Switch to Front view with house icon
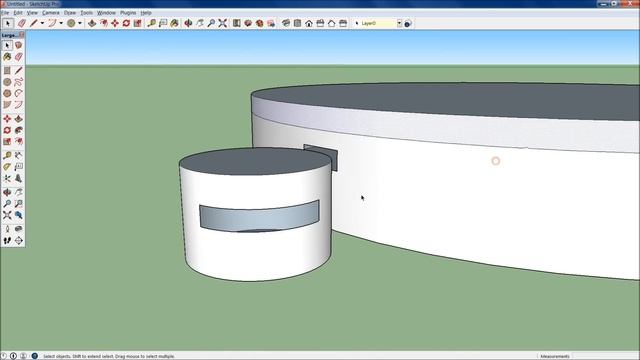The height and width of the screenshot is (360, 640). tap(309, 23)
